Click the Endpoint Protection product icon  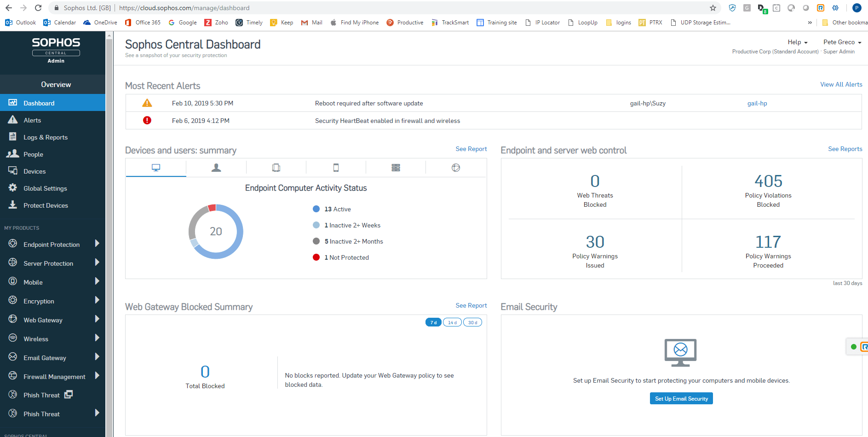tap(13, 244)
